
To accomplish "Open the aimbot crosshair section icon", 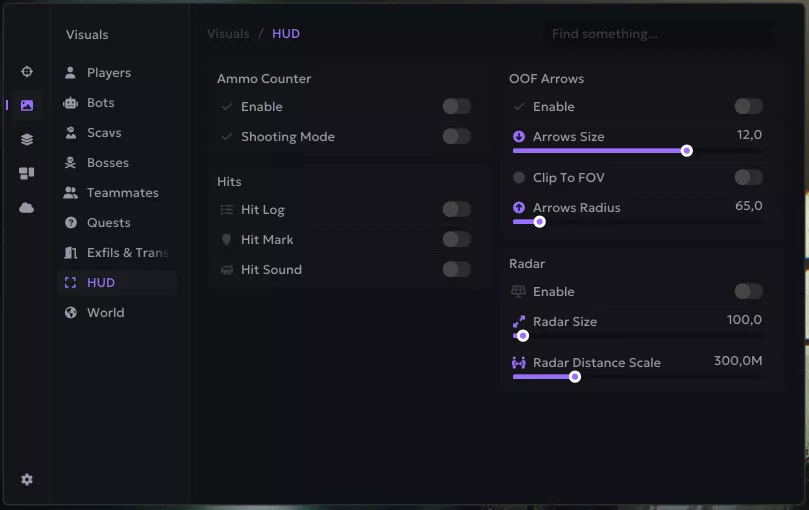I will point(27,72).
